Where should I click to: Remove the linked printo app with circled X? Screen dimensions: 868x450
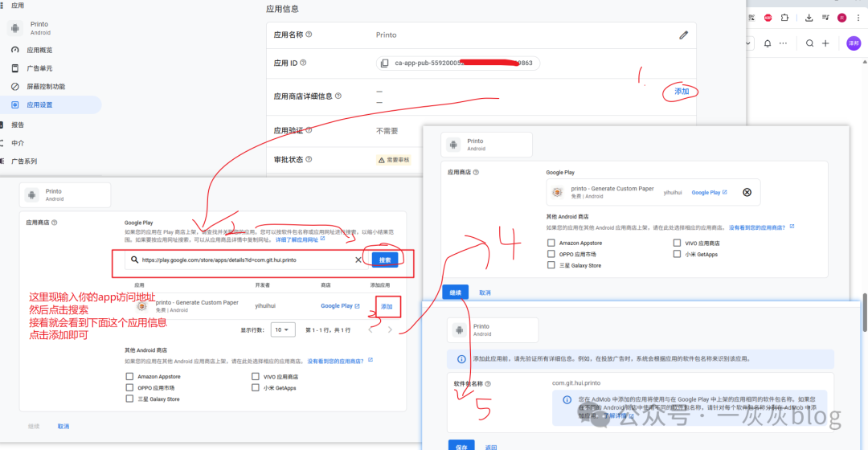[x=747, y=193]
